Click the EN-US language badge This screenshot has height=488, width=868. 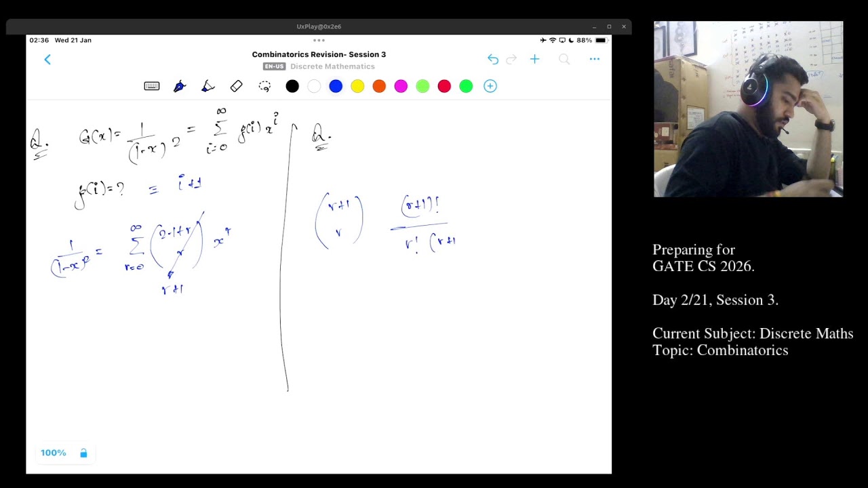pos(275,66)
